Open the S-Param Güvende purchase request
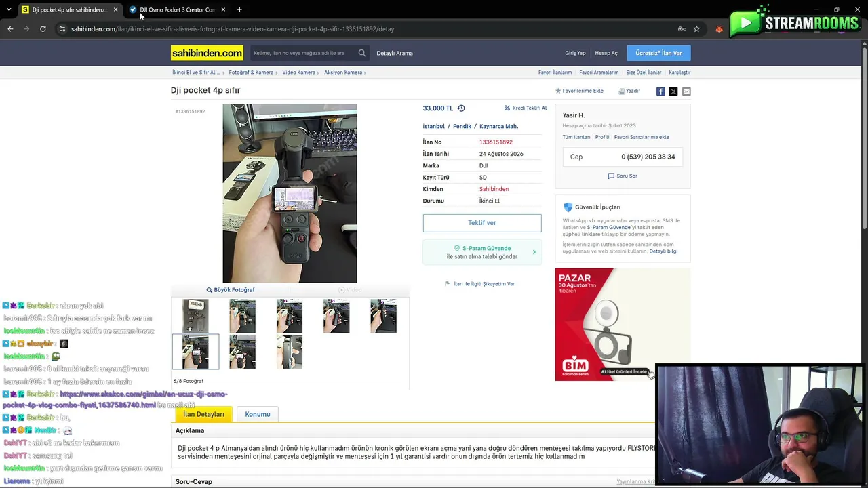 click(x=482, y=252)
